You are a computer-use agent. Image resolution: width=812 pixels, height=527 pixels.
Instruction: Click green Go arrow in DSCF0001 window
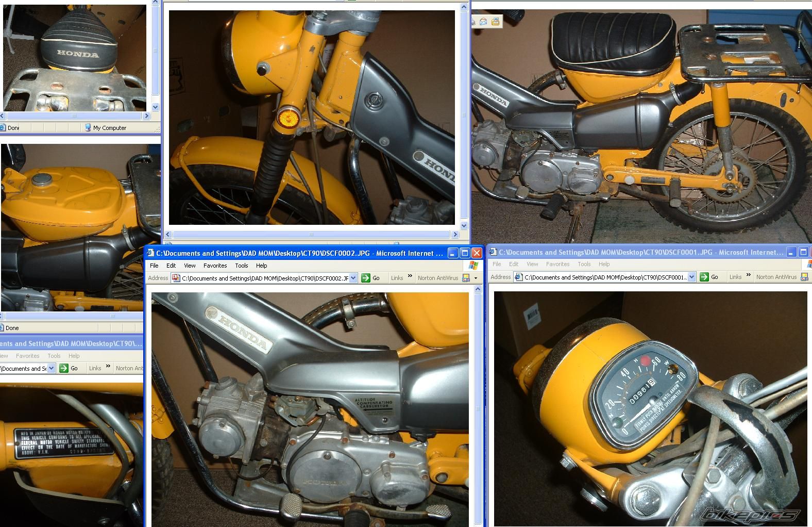704,277
